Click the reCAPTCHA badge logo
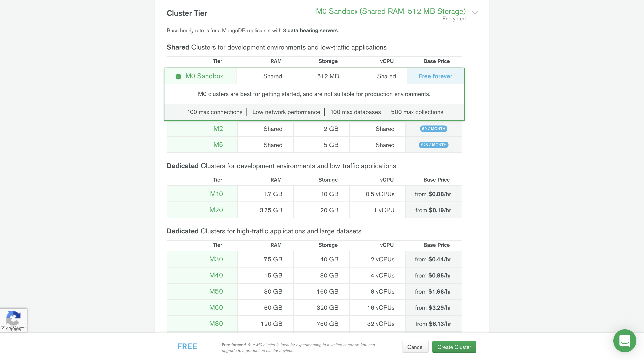This screenshot has height=360, width=644. [13, 318]
